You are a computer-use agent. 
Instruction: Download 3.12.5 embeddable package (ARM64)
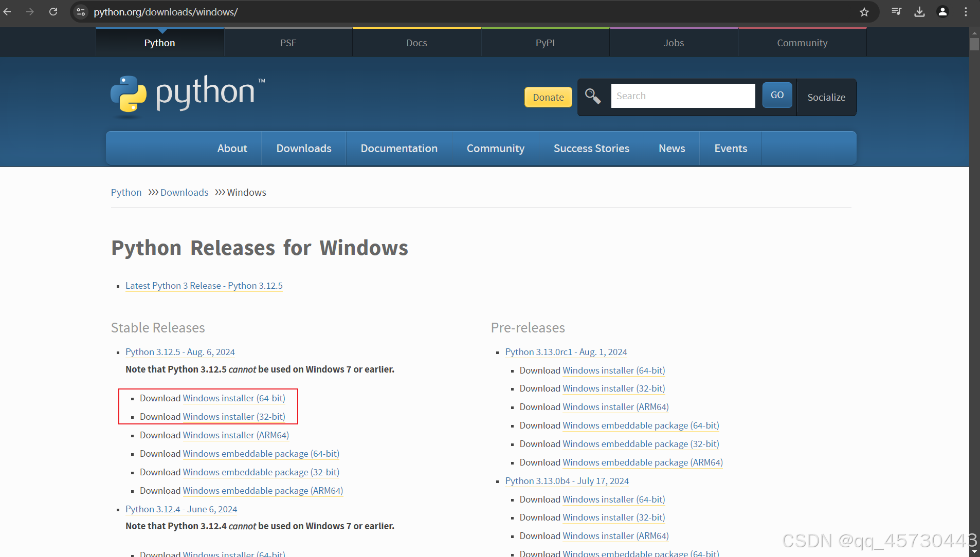pos(263,491)
